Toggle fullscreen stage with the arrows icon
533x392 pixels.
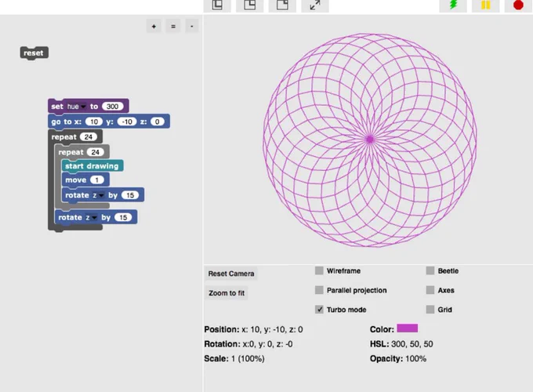pyautogui.click(x=315, y=5)
